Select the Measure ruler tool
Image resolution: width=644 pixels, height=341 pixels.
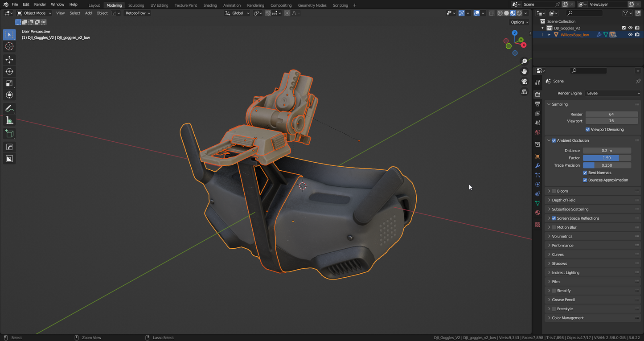[9, 120]
